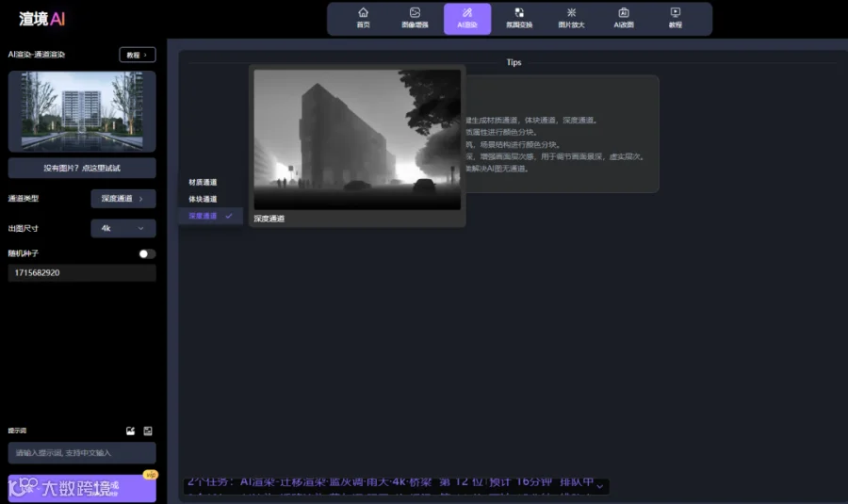The image size is (848, 504).
Task: Open AI改图 image edit tool
Action: 624,19
